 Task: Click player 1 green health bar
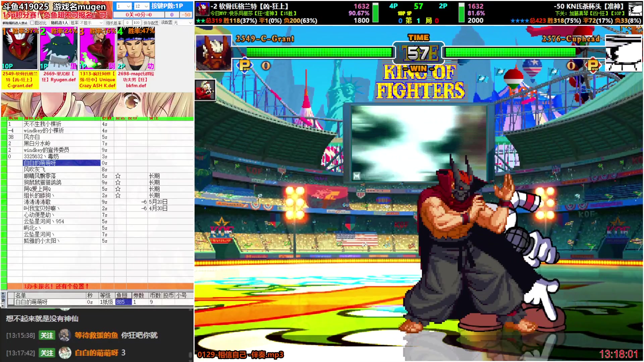click(x=319, y=53)
